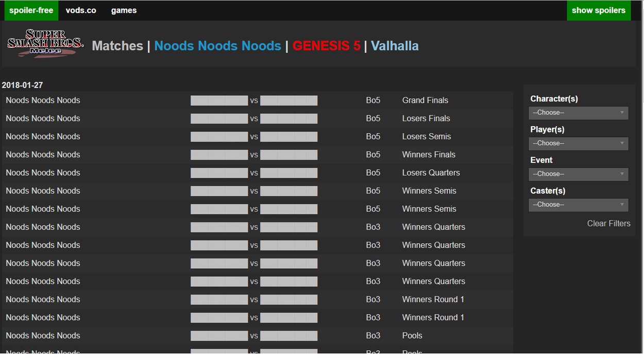Open the GENESIS 5 heading link

point(326,46)
